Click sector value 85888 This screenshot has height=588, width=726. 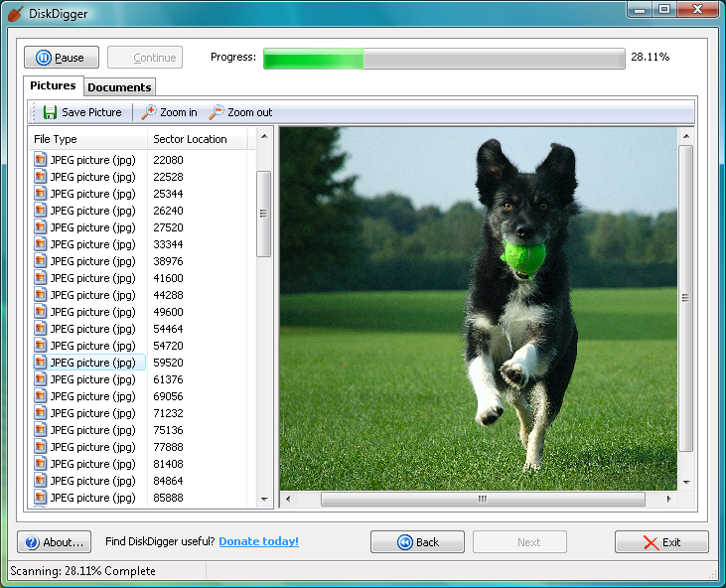click(168, 498)
